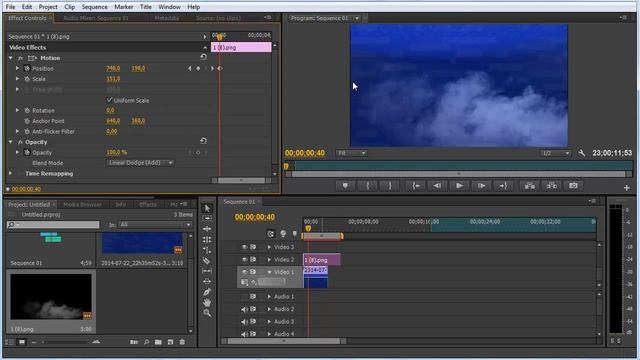Select the 1 (8).png clip on Video 2
Image resolution: width=640 pixels, height=360 pixels.
[x=322, y=260]
